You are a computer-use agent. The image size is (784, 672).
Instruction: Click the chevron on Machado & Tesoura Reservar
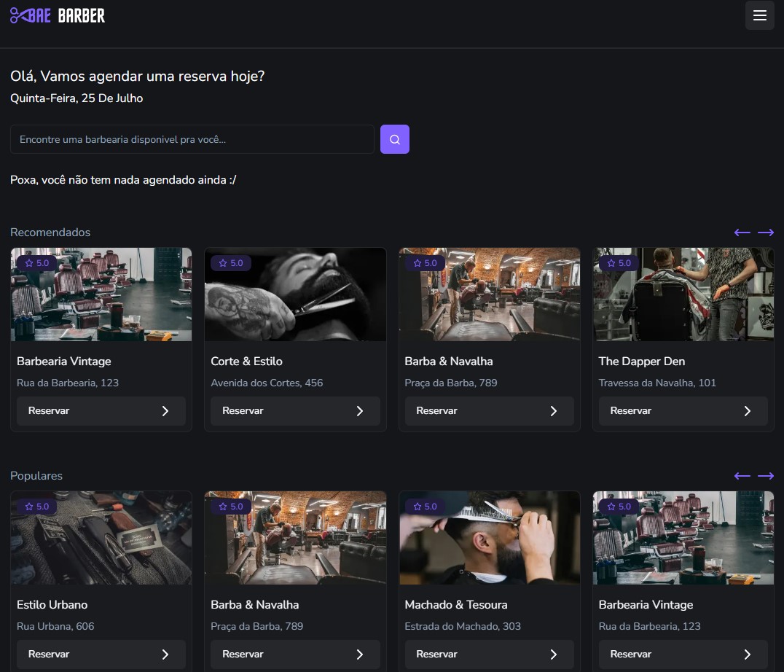[553, 655]
